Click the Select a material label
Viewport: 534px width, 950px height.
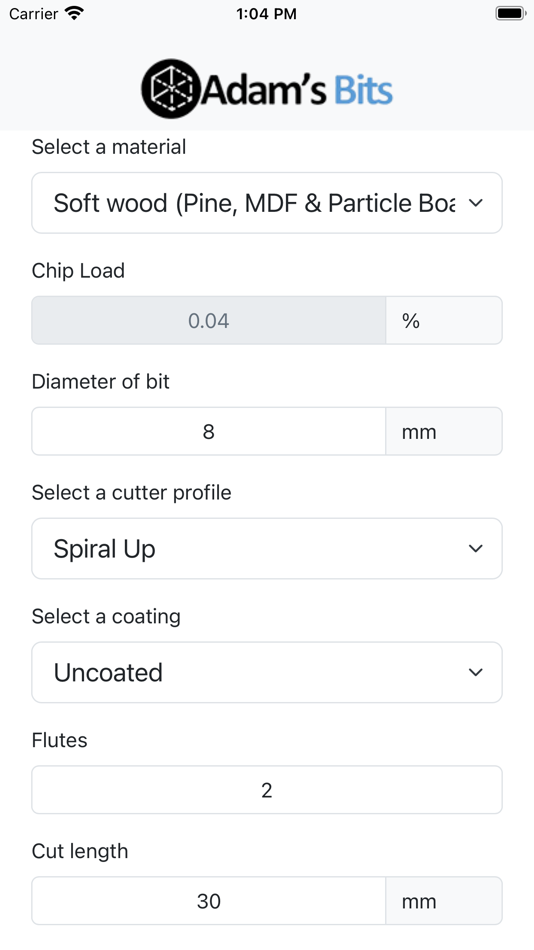click(108, 147)
